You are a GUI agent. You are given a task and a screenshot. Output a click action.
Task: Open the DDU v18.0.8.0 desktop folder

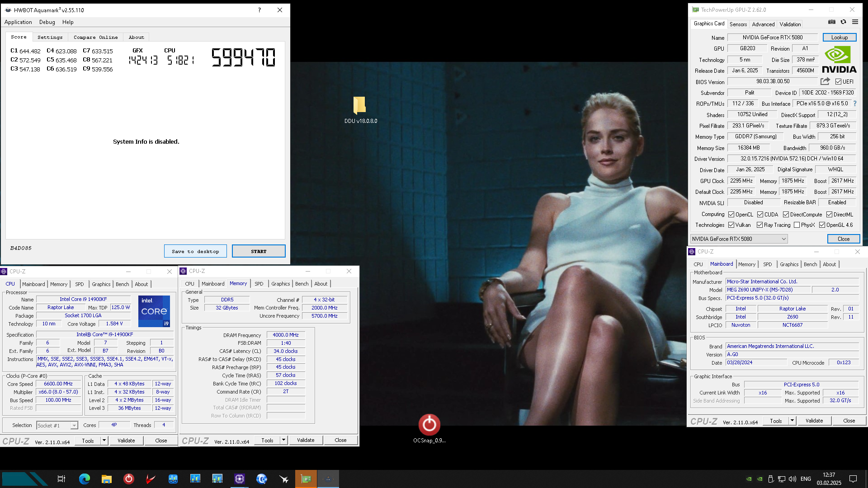coord(360,110)
